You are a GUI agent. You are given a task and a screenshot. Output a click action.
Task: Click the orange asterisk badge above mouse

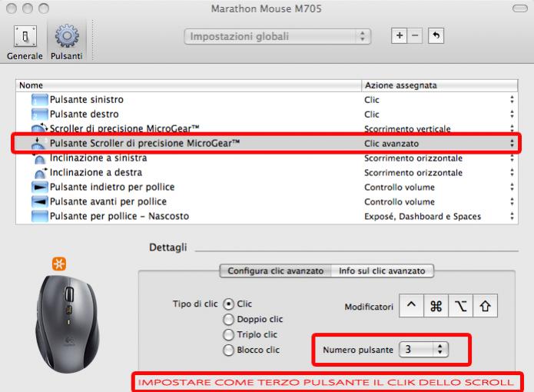point(59,264)
